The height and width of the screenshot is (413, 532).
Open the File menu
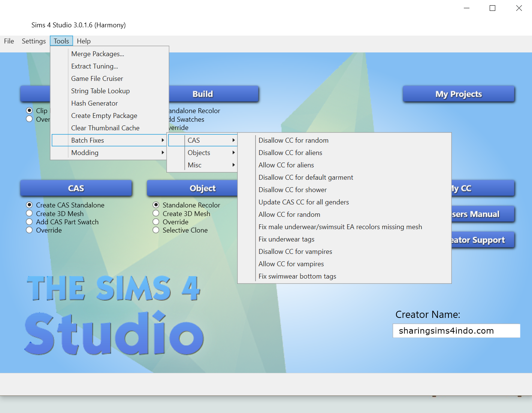coord(9,41)
